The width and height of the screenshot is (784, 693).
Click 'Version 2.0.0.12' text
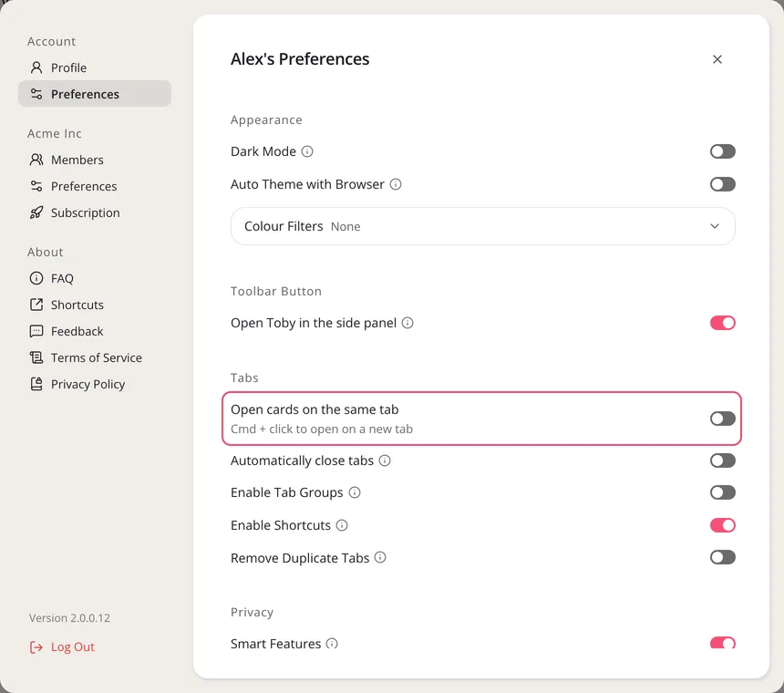69,618
